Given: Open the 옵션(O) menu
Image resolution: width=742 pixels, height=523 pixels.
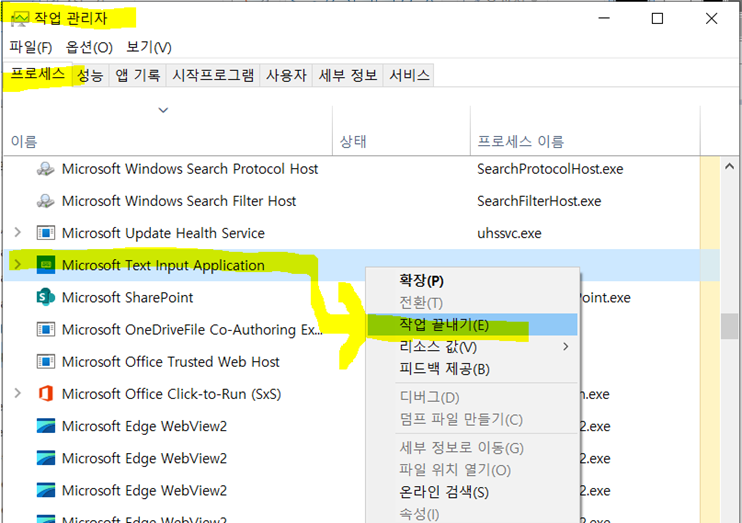Looking at the screenshot, I should click(x=89, y=47).
